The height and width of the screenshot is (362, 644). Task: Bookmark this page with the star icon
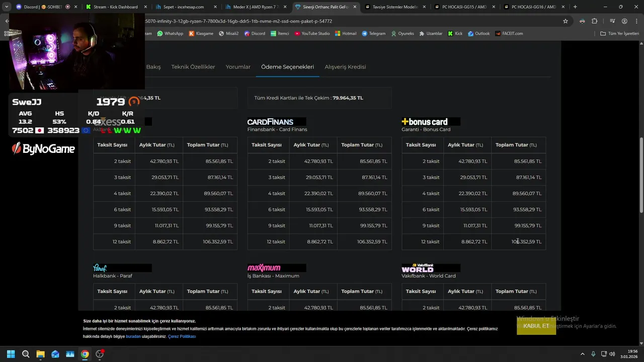pyautogui.click(x=566, y=21)
